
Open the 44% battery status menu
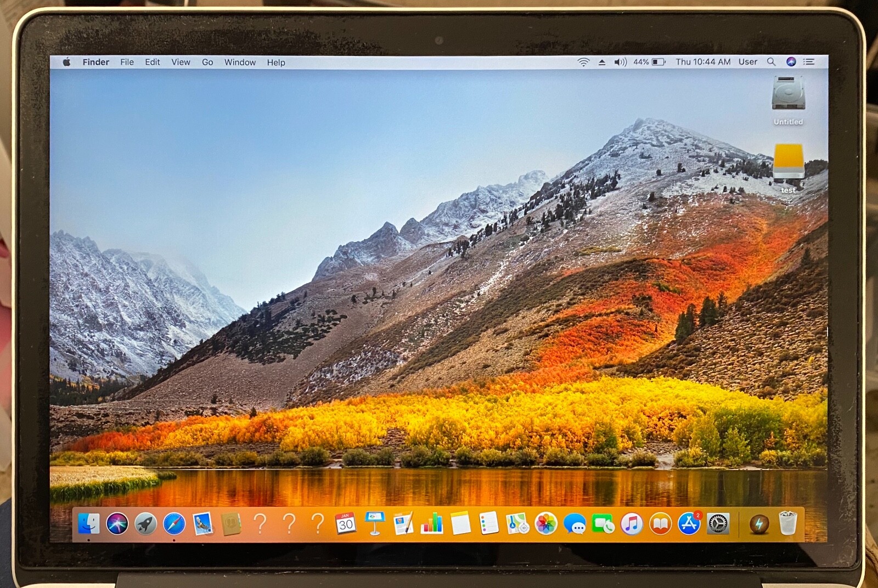click(x=649, y=62)
